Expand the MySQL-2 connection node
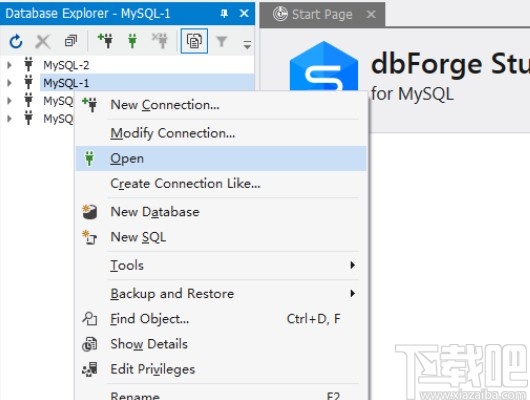Image resolution: width=530 pixels, height=400 pixels. pyautogui.click(x=9, y=65)
